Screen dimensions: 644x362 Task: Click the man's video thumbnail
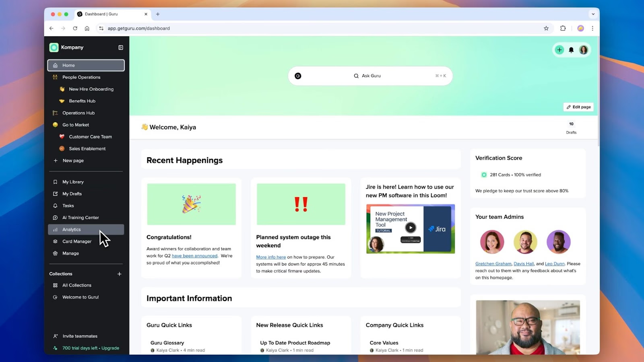pyautogui.click(x=528, y=327)
